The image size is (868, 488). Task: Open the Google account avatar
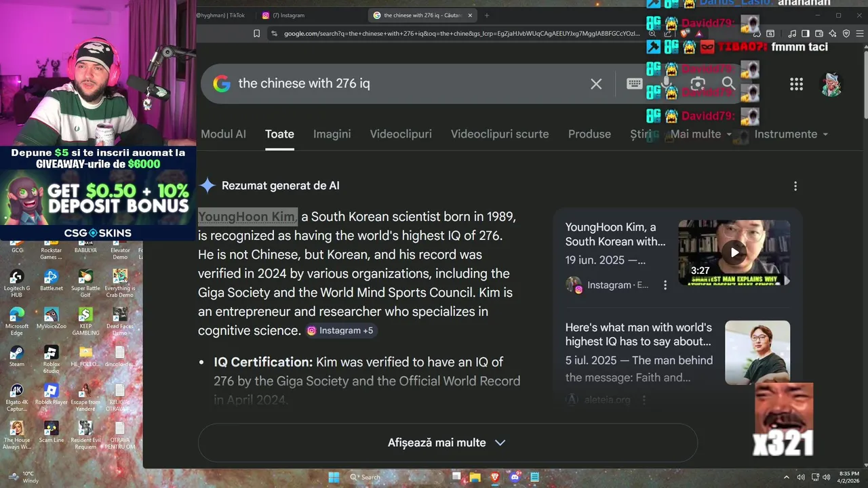pos(831,84)
